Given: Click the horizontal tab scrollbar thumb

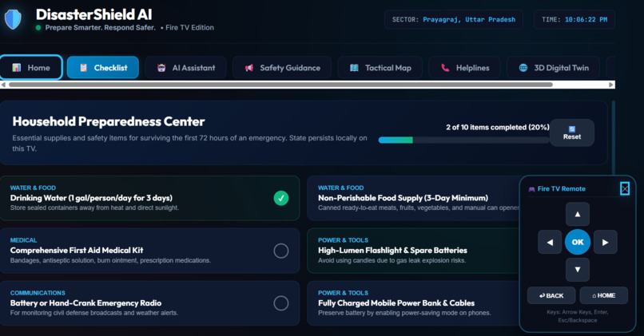Looking at the screenshot, I should point(280,85).
